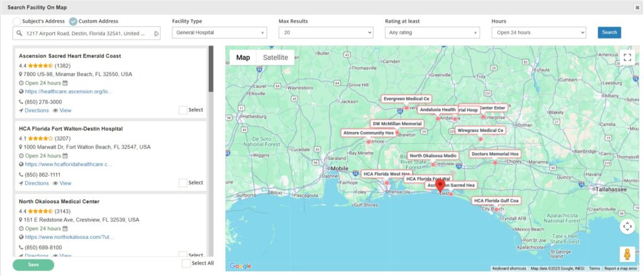Click North Okaloosa Medical Center title
Screen dimensions: 644x276
click(59, 202)
